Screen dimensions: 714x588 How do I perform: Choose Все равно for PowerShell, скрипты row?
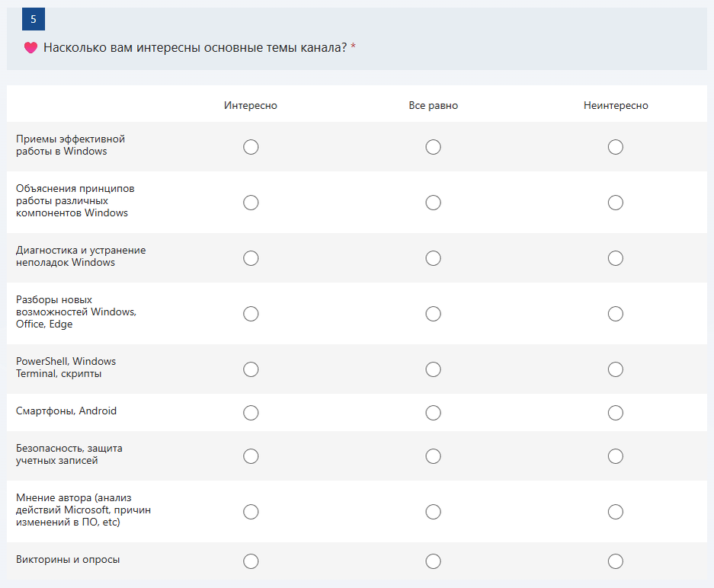[x=433, y=369]
